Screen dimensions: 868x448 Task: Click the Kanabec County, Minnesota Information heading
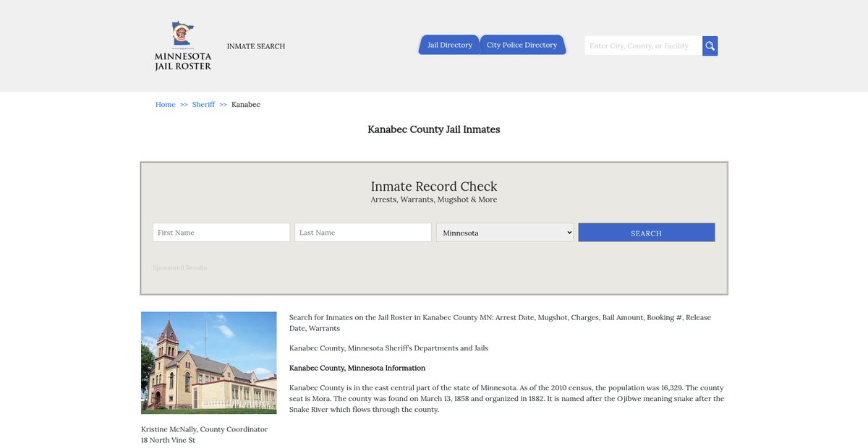coord(357,368)
